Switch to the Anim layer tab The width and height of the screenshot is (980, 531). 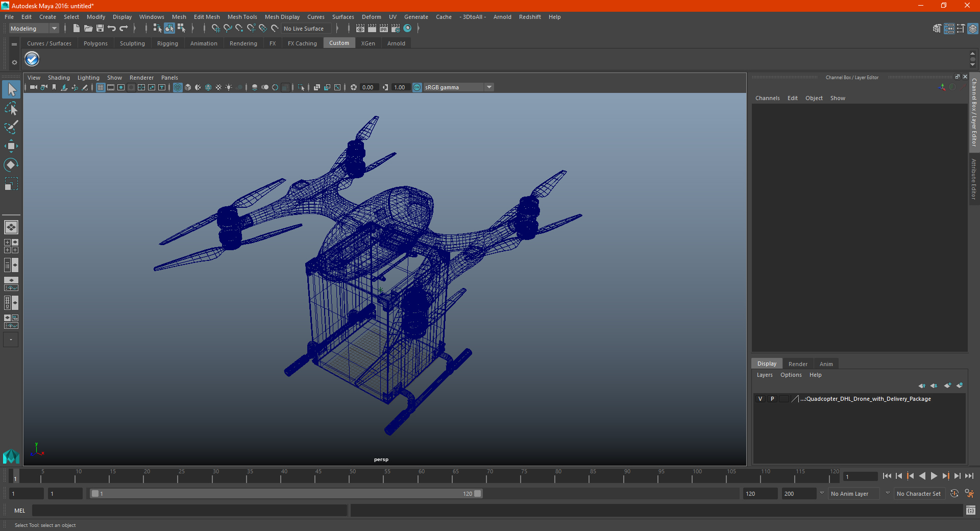pyautogui.click(x=826, y=364)
